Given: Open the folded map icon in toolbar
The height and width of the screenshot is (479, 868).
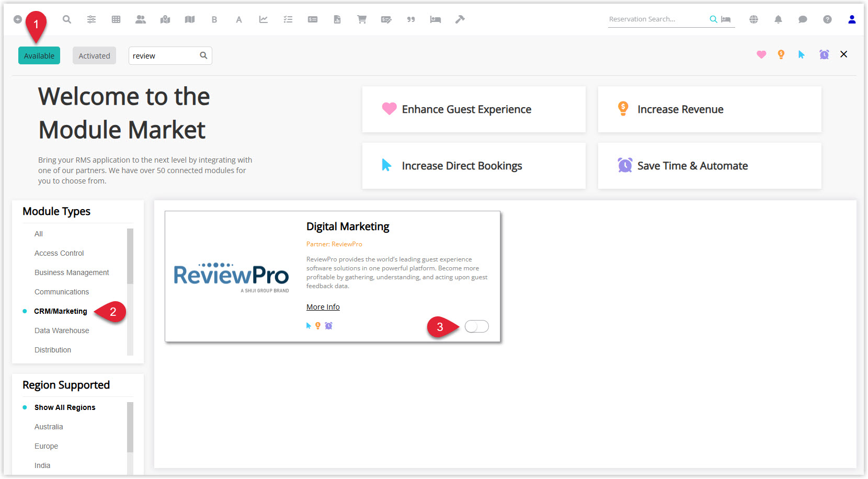Looking at the screenshot, I should point(190,19).
